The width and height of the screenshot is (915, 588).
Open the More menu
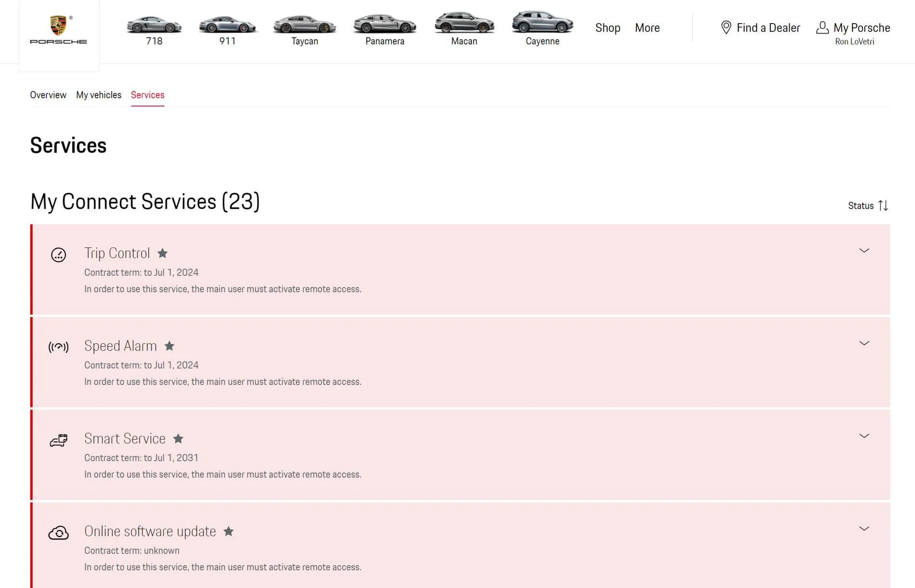coord(647,28)
